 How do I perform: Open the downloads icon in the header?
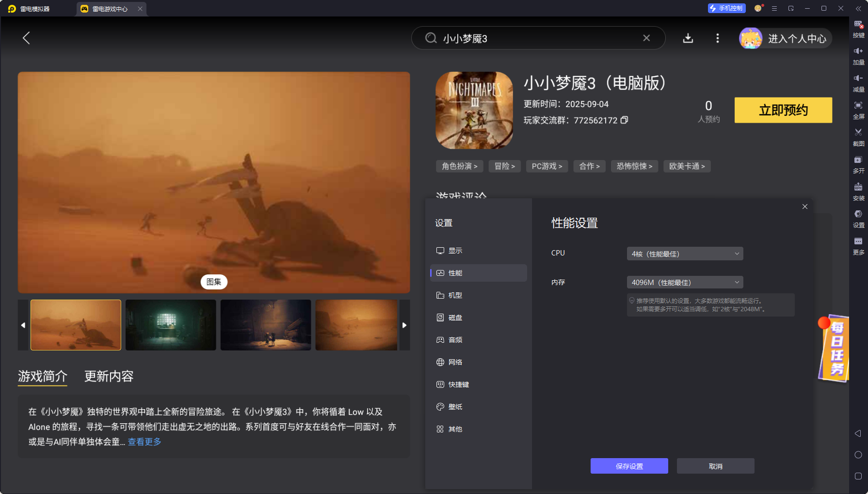pyautogui.click(x=688, y=38)
